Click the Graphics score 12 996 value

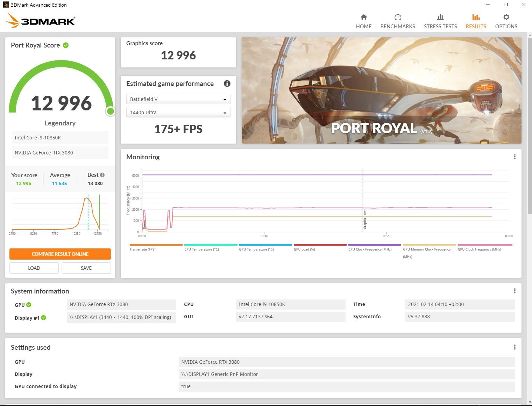click(x=178, y=55)
